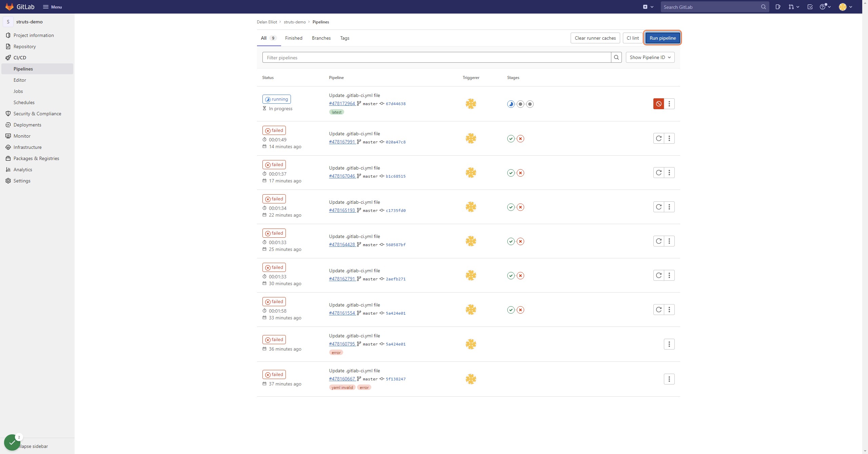868x454 pixels.
Task: Open more actions for pipeline #478160795
Action: (669, 344)
